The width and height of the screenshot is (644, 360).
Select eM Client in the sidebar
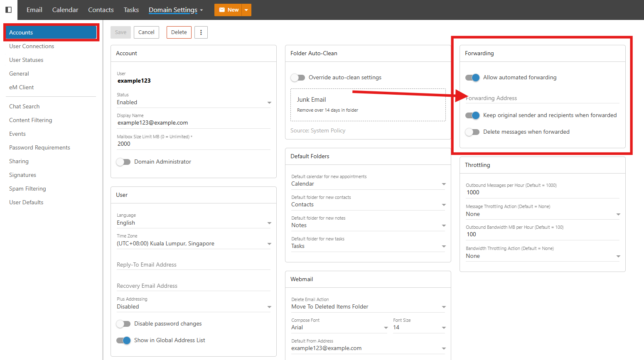(22, 88)
